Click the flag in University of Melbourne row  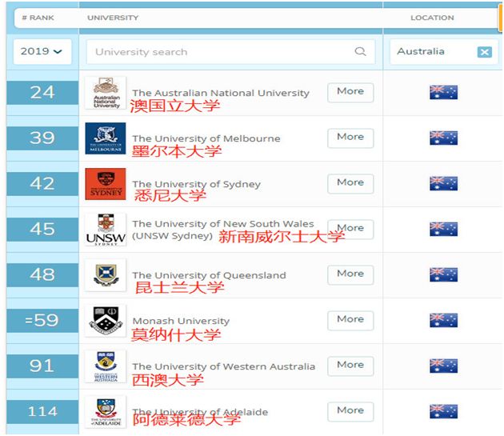tap(443, 138)
